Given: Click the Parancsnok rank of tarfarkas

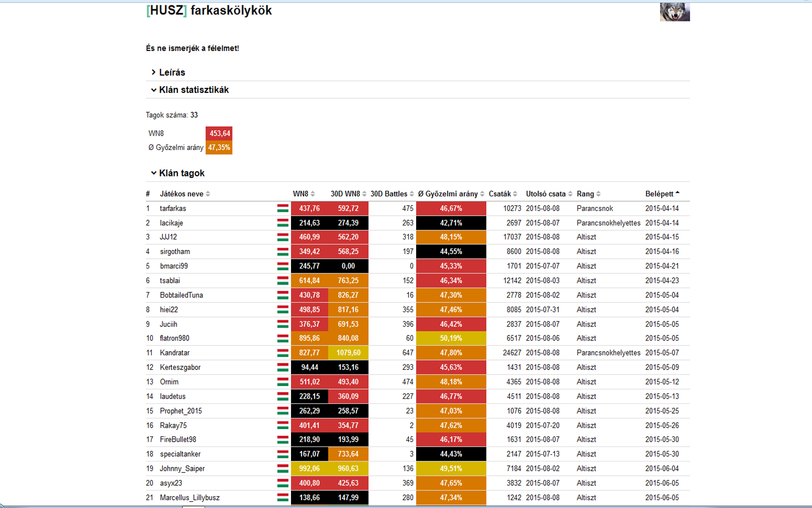Looking at the screenshot, I should (594, 209).
